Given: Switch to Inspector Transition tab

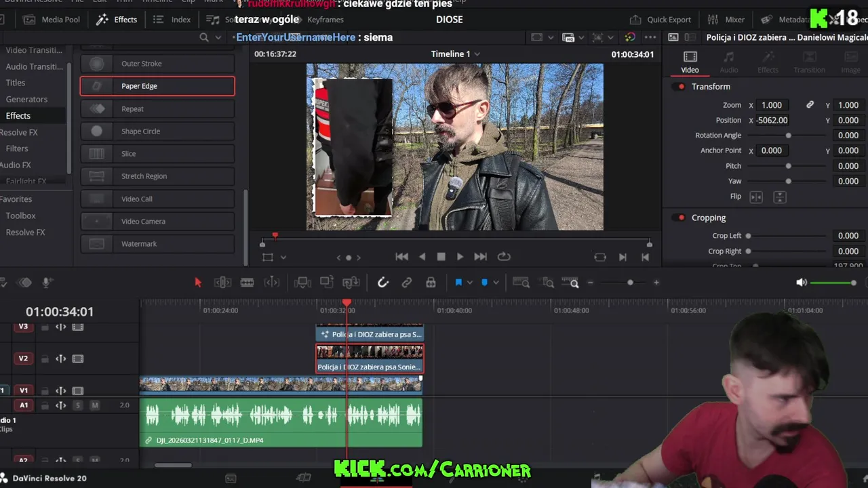Looking at the screenshot, I should 809,62.
